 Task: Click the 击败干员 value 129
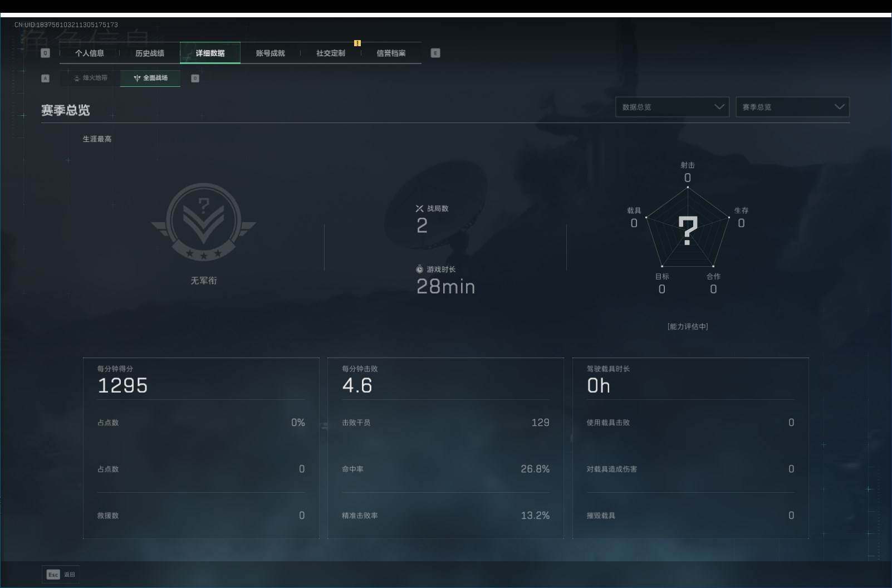coord(540,423)
